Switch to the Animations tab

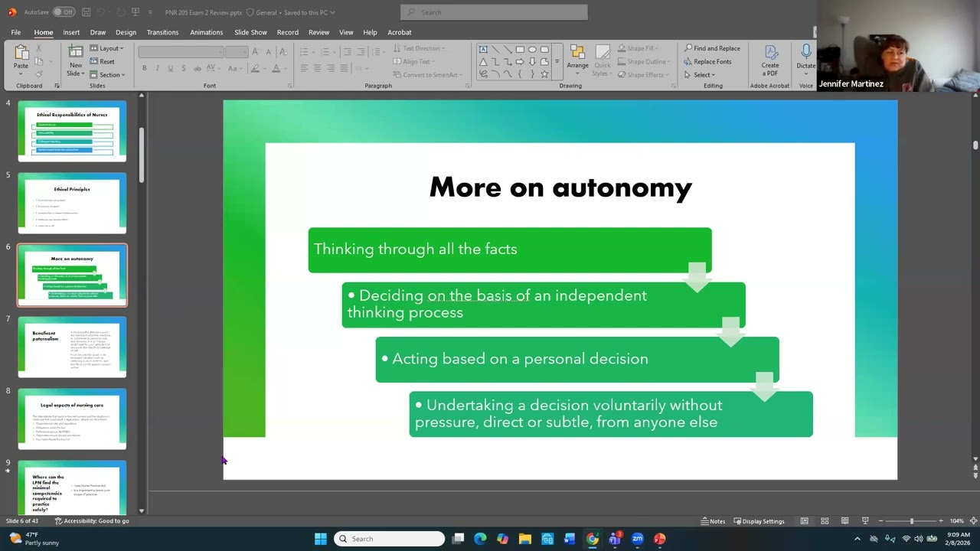(x=207, y=32)
